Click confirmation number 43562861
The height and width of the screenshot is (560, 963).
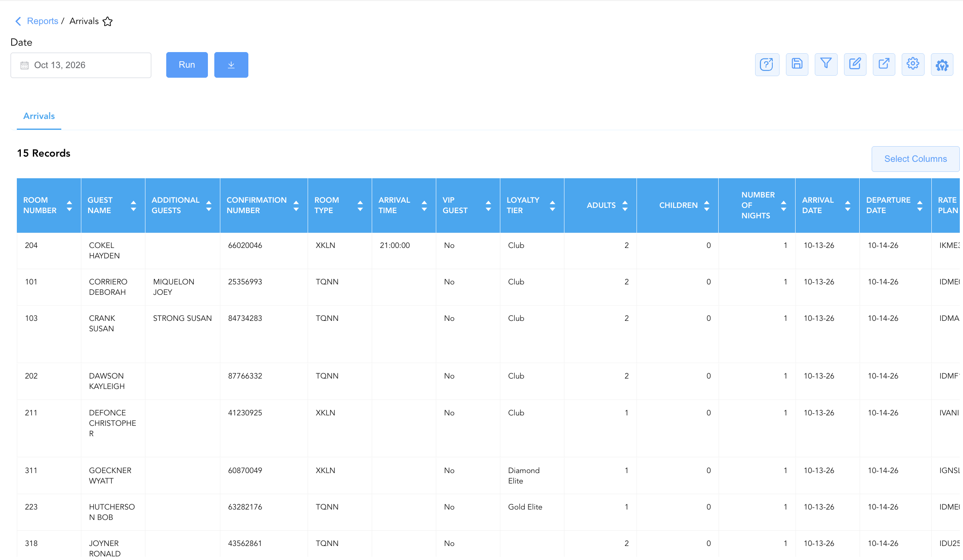tap(245, 544)
